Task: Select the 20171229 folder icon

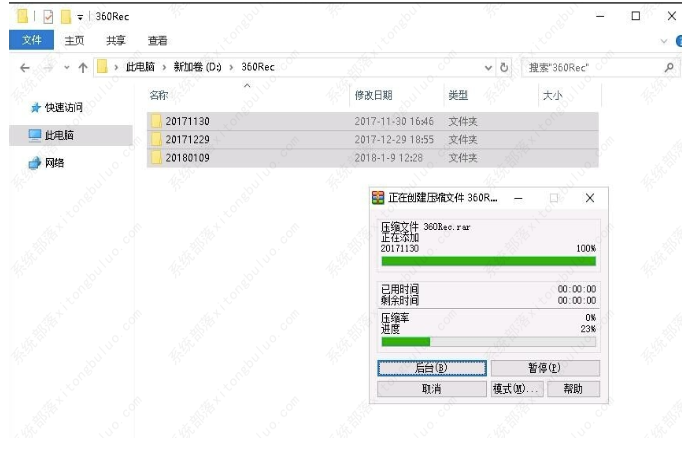Action: pos(156,139)
